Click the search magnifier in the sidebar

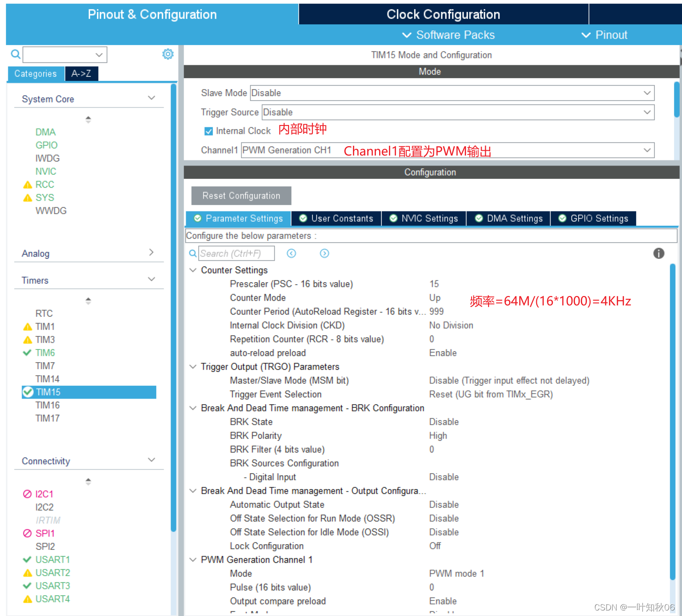pos(15,54)
